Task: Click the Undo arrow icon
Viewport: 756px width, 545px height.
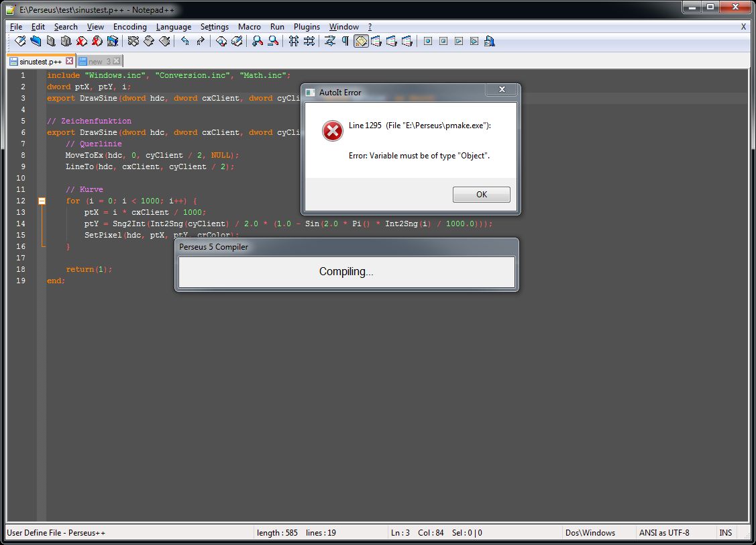Action: [184, 42]
